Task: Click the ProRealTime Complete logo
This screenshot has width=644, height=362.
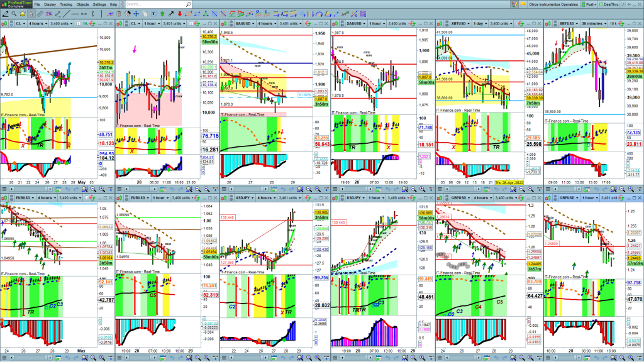Action: coord(16,4)
